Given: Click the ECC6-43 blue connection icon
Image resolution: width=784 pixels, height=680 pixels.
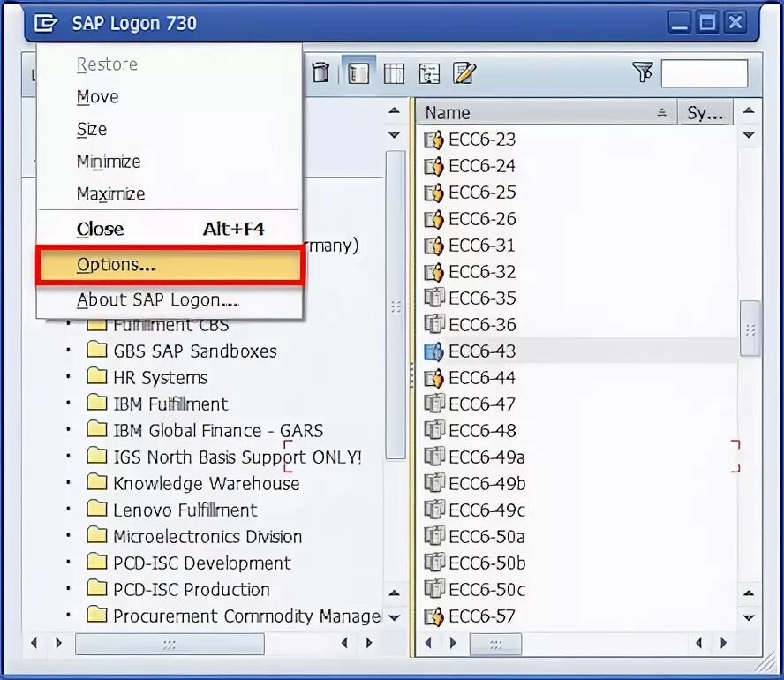Looking at the screenshot, I should tap(433, 351).
